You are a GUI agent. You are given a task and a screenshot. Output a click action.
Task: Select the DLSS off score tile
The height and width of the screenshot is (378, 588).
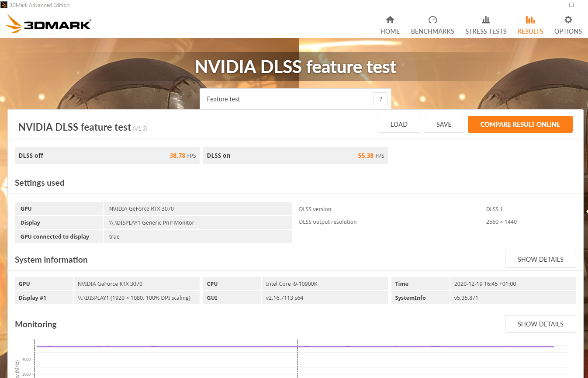click(x=107, y=156)
